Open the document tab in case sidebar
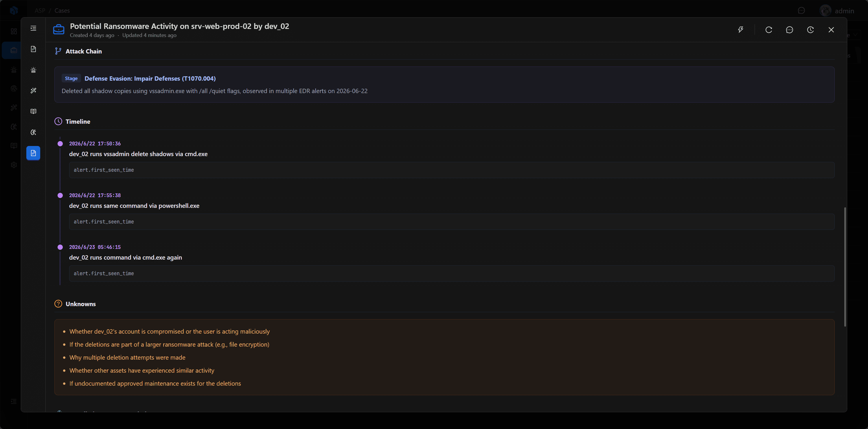 click(33, 49)
